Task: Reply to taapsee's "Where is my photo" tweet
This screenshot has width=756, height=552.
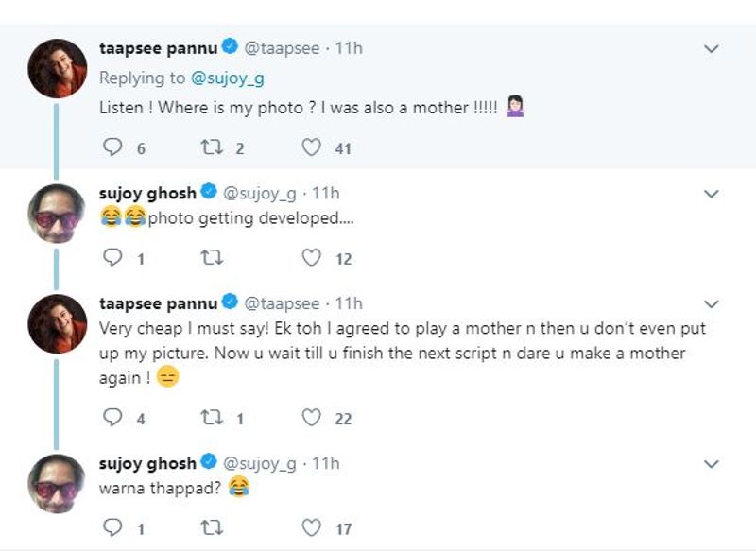Action: click(112, 147)
